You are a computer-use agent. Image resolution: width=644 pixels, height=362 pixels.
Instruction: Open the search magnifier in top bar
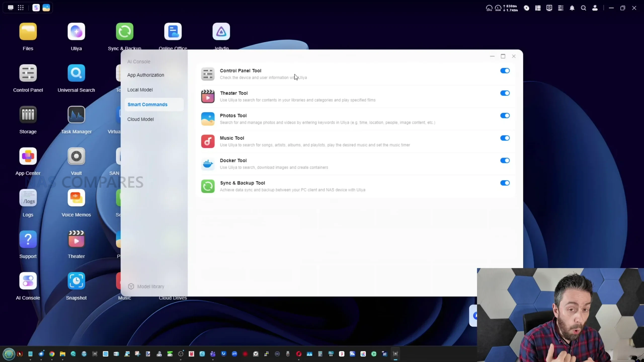tap(583, 8)
